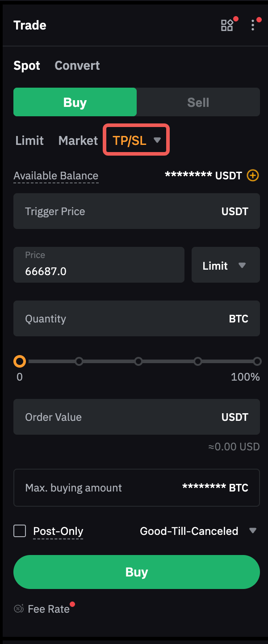Open the three-dot more options menu
Viewport: 268px width, 644px height.
[253, 25]
